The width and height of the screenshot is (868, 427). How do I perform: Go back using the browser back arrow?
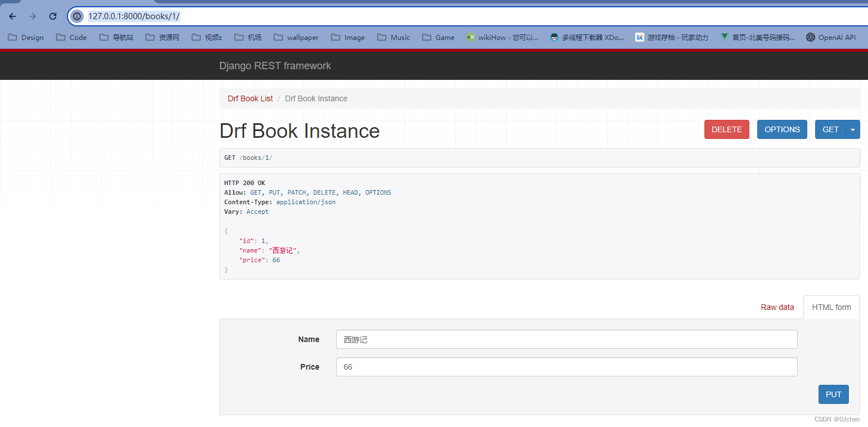tap(12, 16)
